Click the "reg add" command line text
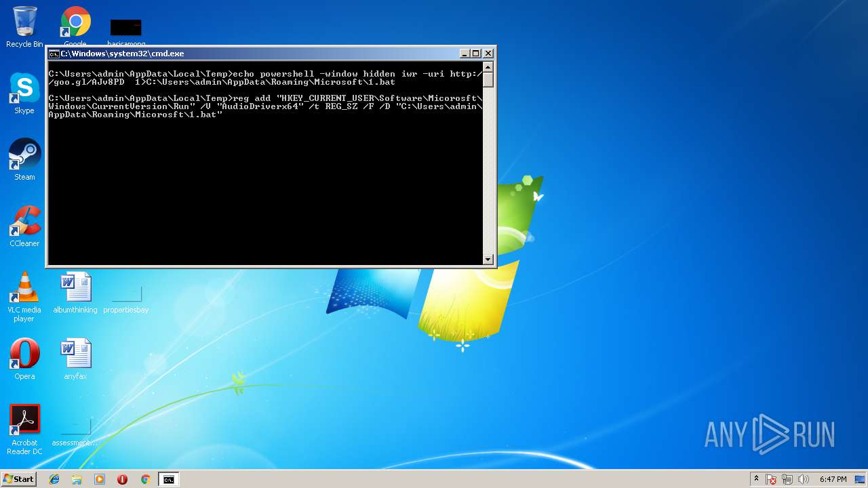The width and height of the screenshot is (868, 488). click(x=265, y=106)
